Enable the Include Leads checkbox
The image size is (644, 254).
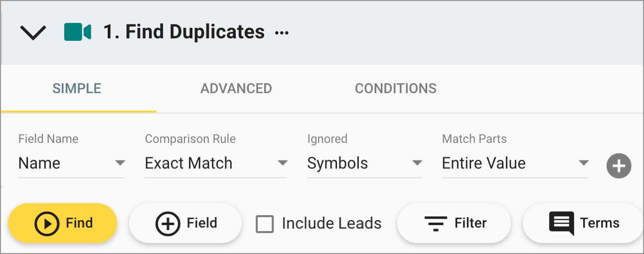click(x=265, y=224)
